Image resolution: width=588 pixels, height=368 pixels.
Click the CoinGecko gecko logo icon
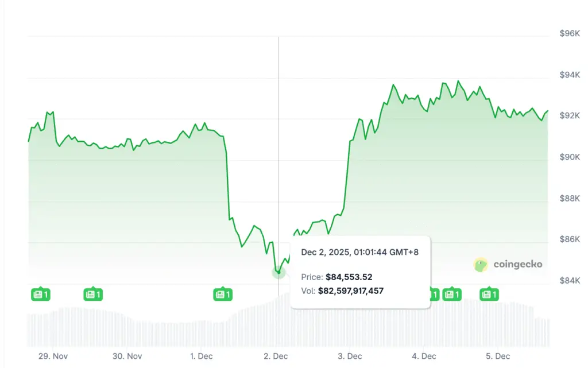click(x=481, y=265)
